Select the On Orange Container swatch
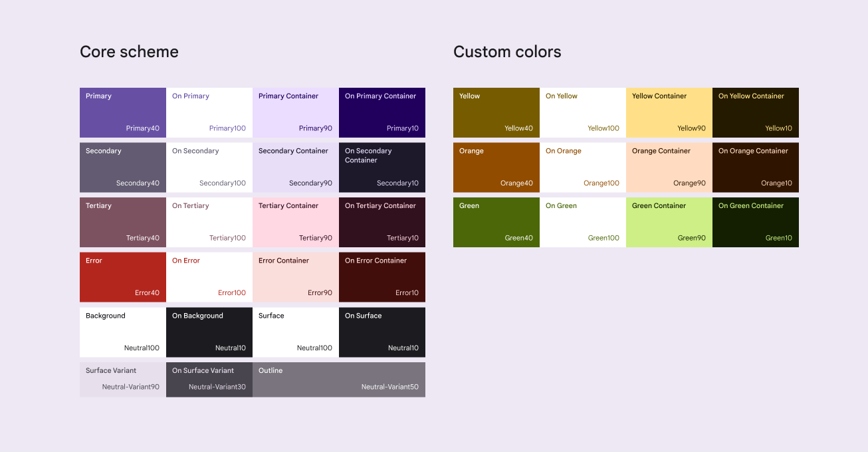The width and height of the screenshot is (868, 452). coord(756,168)
